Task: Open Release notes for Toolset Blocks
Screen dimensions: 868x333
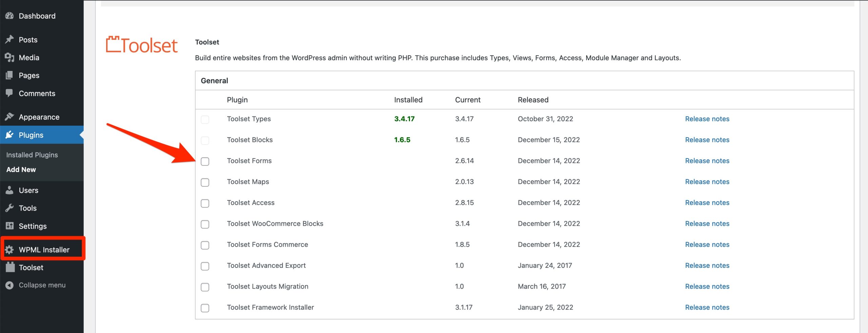Action: (707, 140)
